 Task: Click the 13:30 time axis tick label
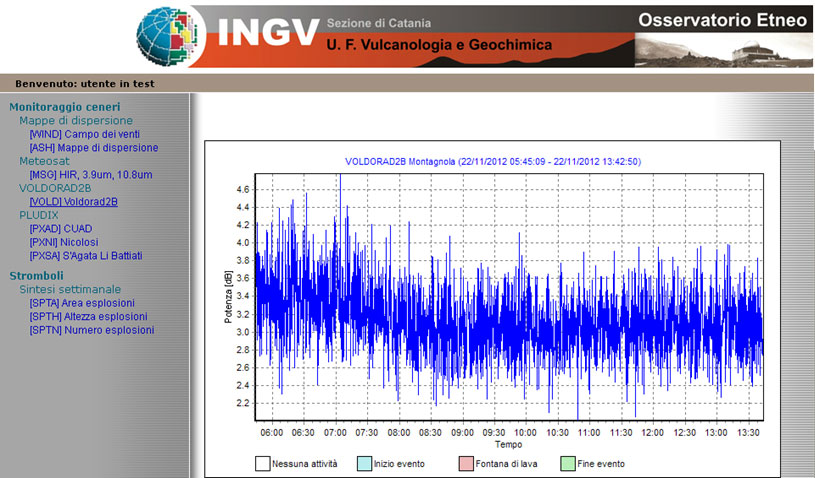click(748, 432)
